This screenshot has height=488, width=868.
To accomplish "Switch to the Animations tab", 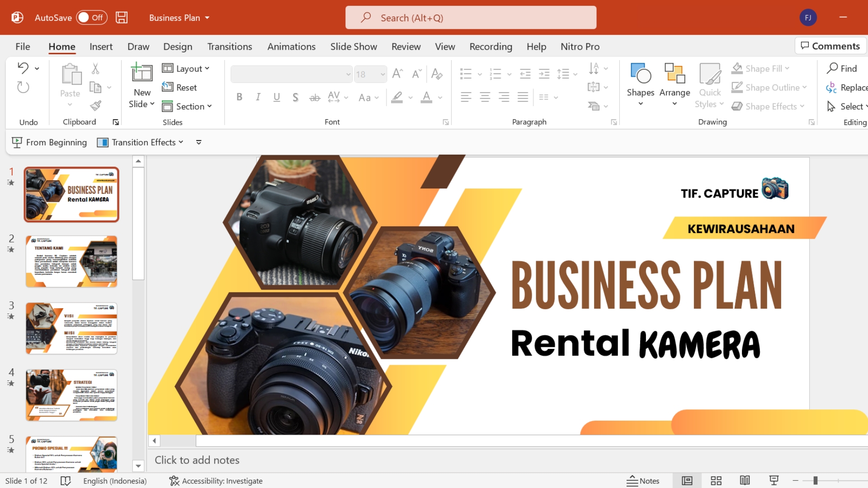I will click(291, 47).
